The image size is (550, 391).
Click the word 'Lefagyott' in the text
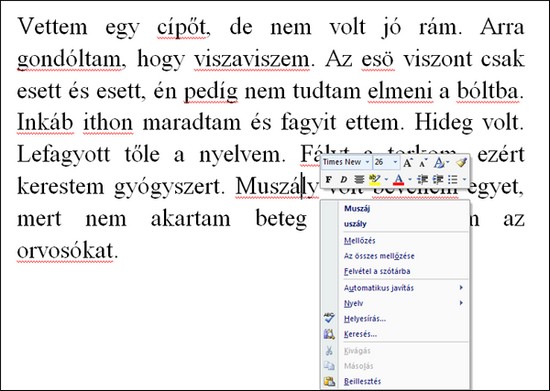point(63,155)
